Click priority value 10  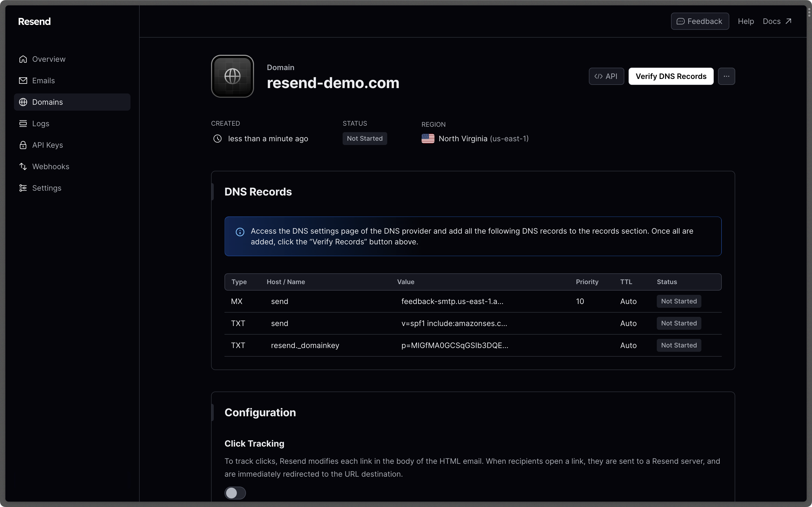(x=580, y=301)
